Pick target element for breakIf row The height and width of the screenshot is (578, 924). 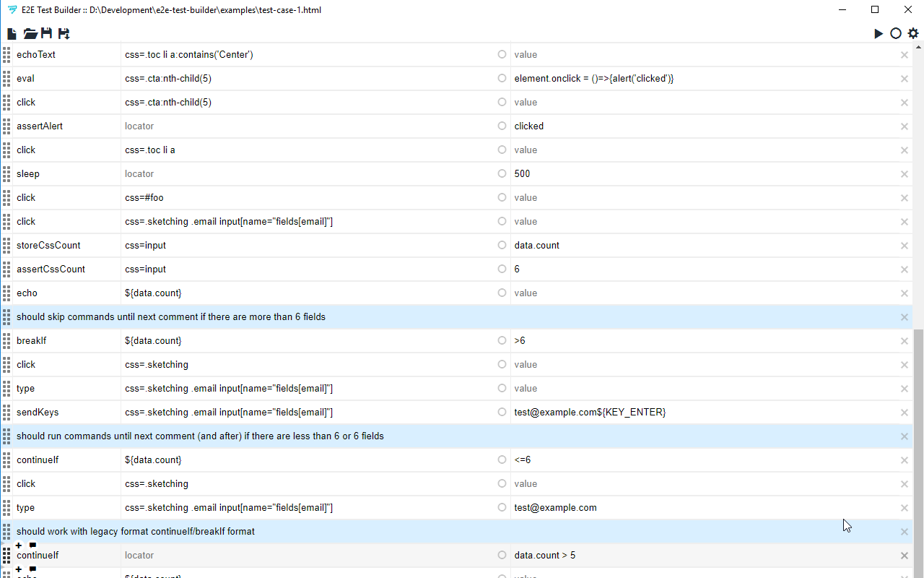(502, 340)
